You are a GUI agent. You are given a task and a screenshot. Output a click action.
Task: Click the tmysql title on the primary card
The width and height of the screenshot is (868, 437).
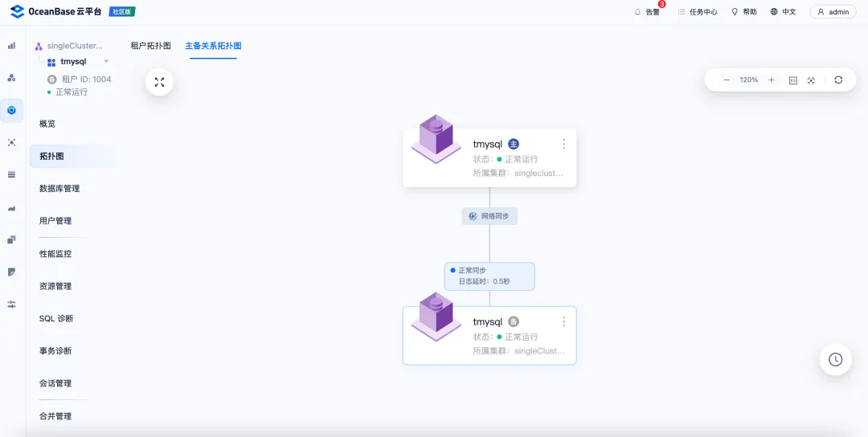tap(488, 145)
